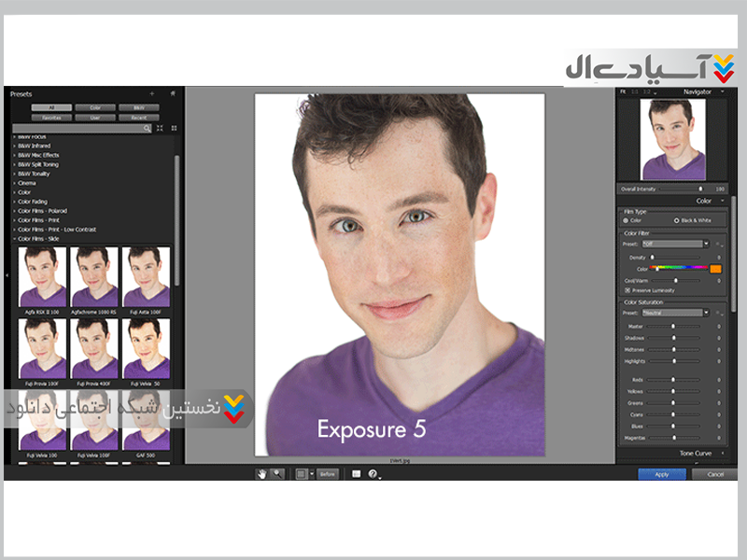Click the pin icon in Presets panel
The image size is (747, 560).
click(172, 94)
